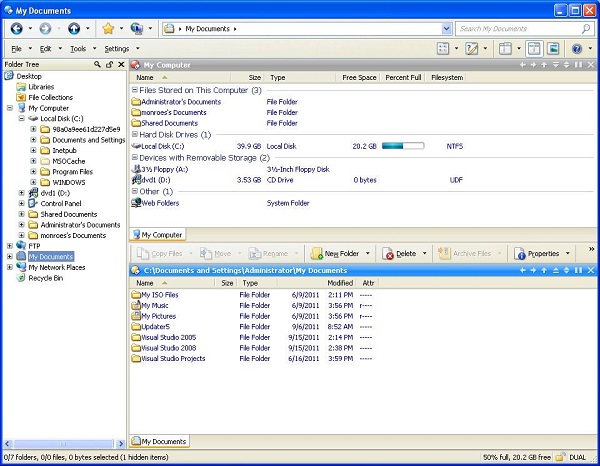Close the Folder Tree panel
Image resolution: width=600 pixels, height=466 pixels.
120,64
